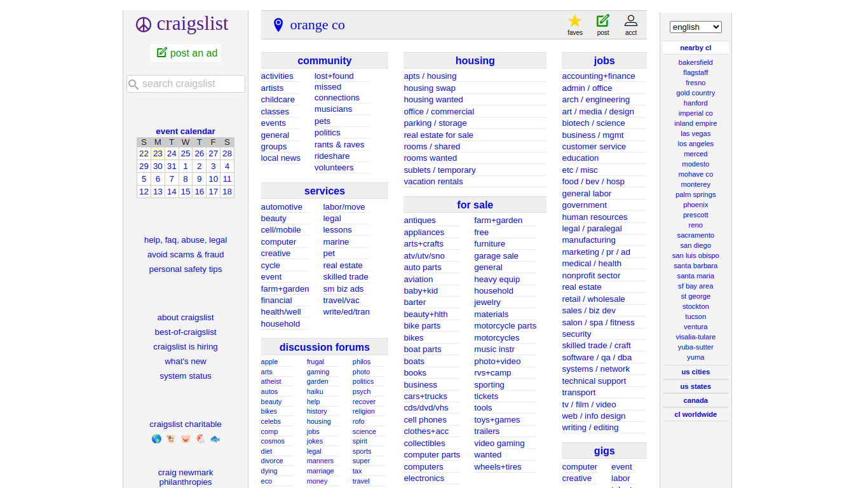Select calendar day 23
The height and width of the screenshot is (488, 868).
158,153
